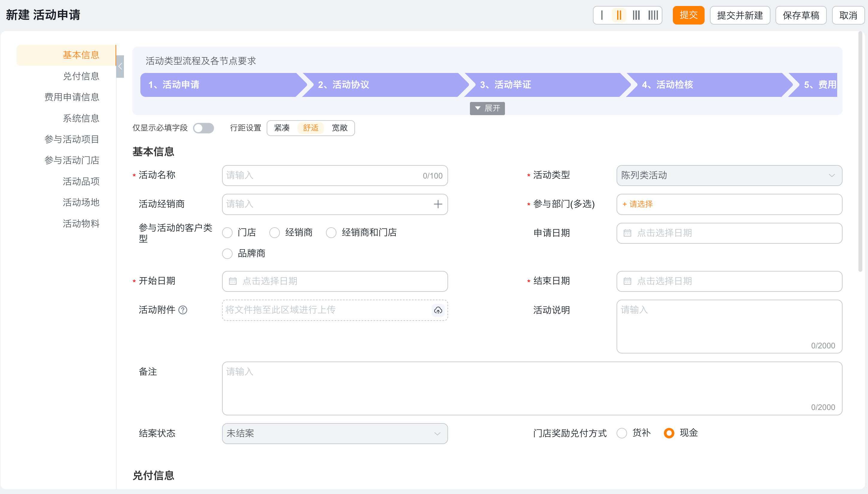Open 参与活动门店 sidebar section
The width and height of the screenshot is (868, 494).
coord(72,160)
